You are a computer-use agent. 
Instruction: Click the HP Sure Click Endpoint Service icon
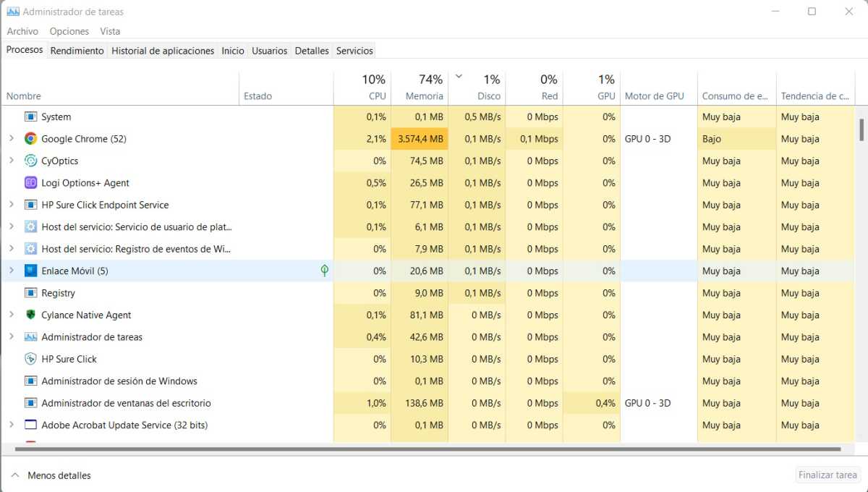(30, 205)
